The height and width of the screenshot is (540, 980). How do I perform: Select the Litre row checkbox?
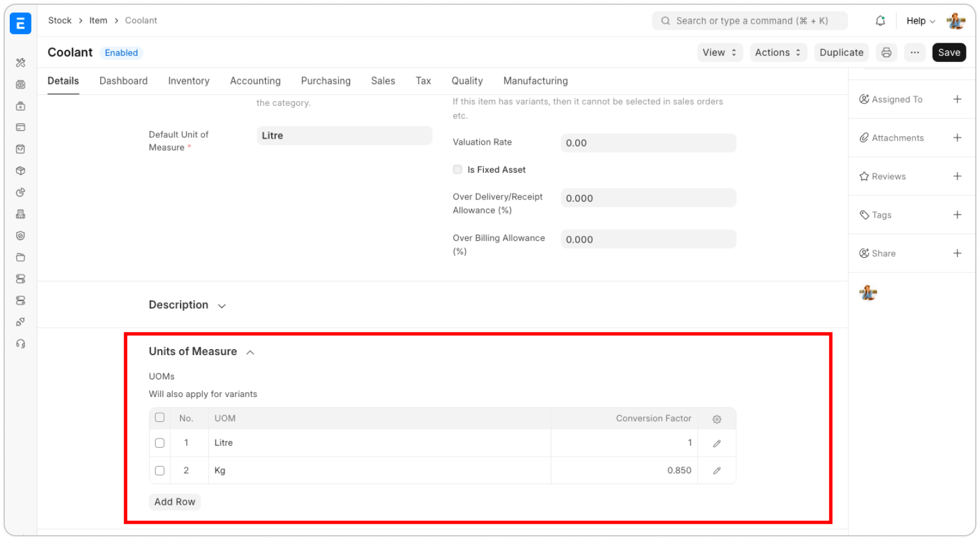pyautogui.click(x=160, y=443)
